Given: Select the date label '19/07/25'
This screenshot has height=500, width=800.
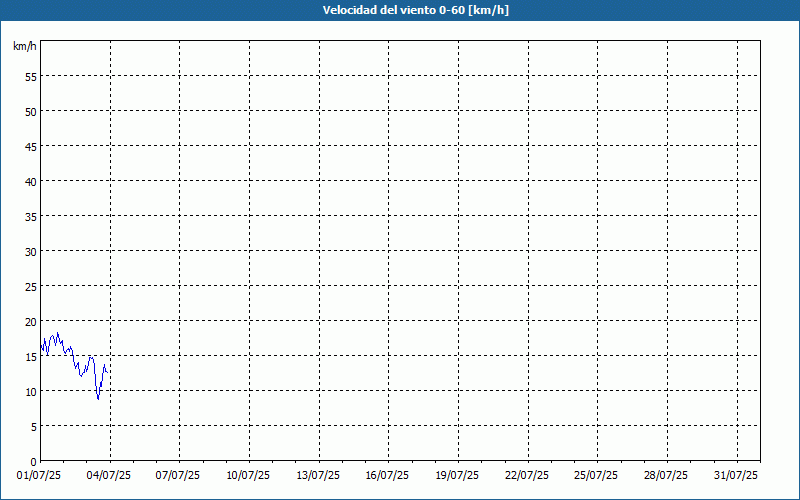Looking at the screenshot, I should (457, 476).
